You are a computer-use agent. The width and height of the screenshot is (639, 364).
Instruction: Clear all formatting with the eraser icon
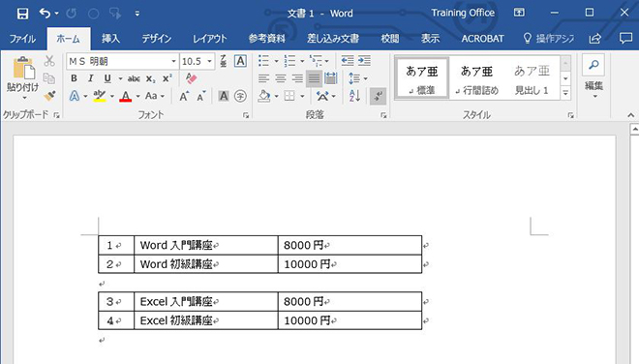click(191, 78)
